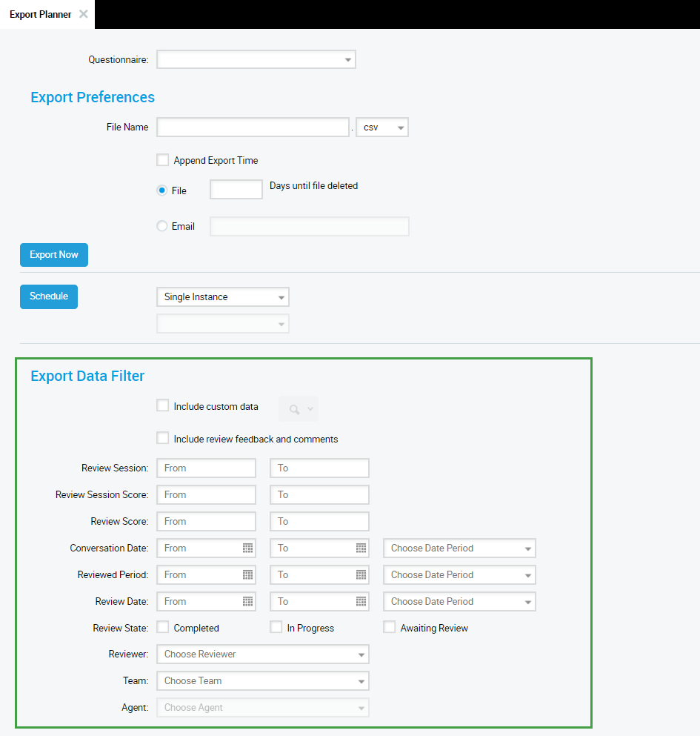This screenshot has width=700, height=736.
Task: Open calendar icon in Review Date To
Action: click(361, 602)
